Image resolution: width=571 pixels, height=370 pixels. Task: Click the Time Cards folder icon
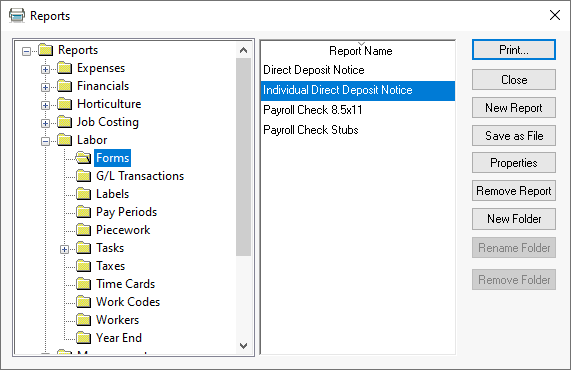[x=83, y=284]
